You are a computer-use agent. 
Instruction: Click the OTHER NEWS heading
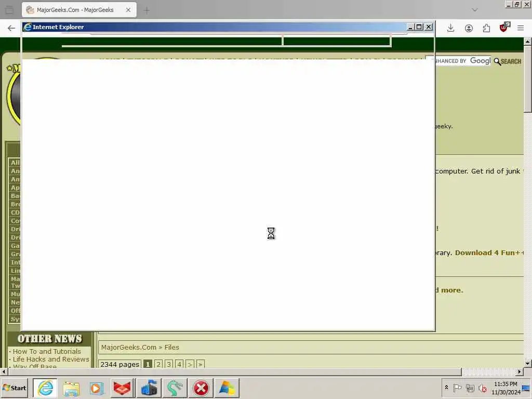click(x=49, y=339)
